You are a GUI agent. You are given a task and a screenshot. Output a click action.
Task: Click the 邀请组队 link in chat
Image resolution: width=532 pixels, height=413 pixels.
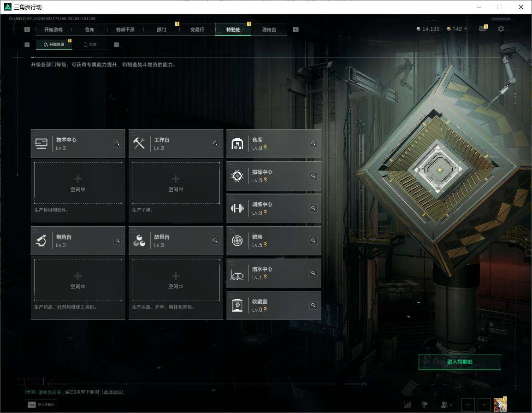coord(112,392)
